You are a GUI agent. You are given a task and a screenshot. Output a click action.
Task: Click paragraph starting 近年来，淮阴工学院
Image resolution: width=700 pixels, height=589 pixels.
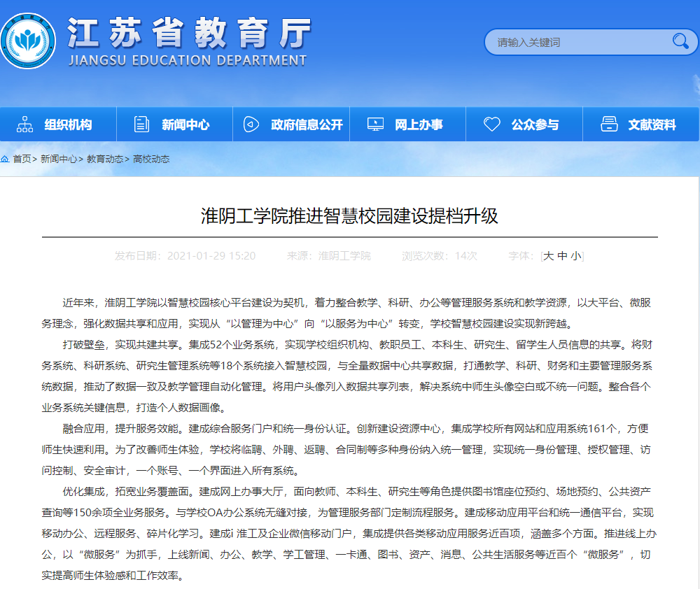[346, 313]
